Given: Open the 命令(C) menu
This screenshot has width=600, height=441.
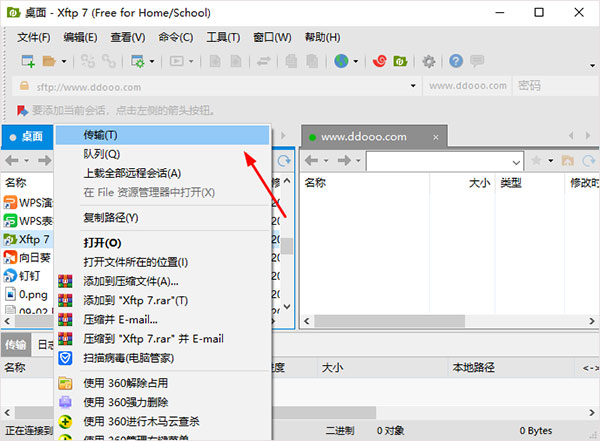Looking at the screenshot, I should click(x=176, y=38).
